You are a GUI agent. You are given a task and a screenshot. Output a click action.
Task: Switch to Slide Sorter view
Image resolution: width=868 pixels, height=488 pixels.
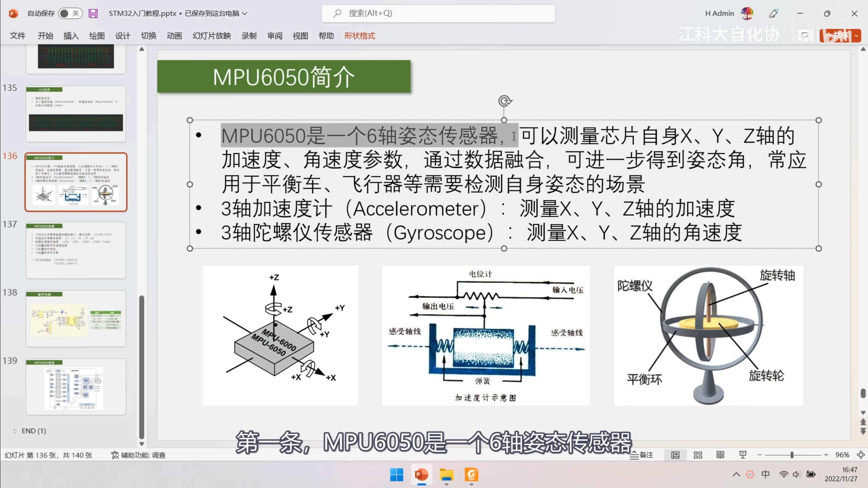click(698, 455)
